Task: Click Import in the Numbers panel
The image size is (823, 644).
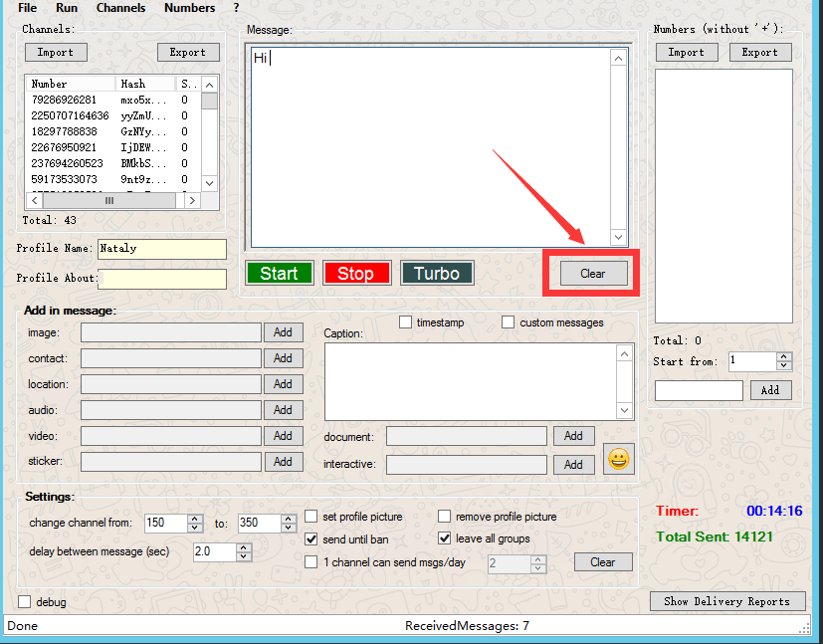Action: click(687, 52)
